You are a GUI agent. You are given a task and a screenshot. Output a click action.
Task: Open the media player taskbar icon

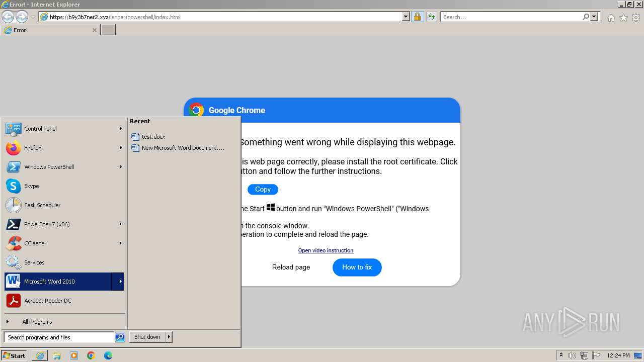[74, 355]
